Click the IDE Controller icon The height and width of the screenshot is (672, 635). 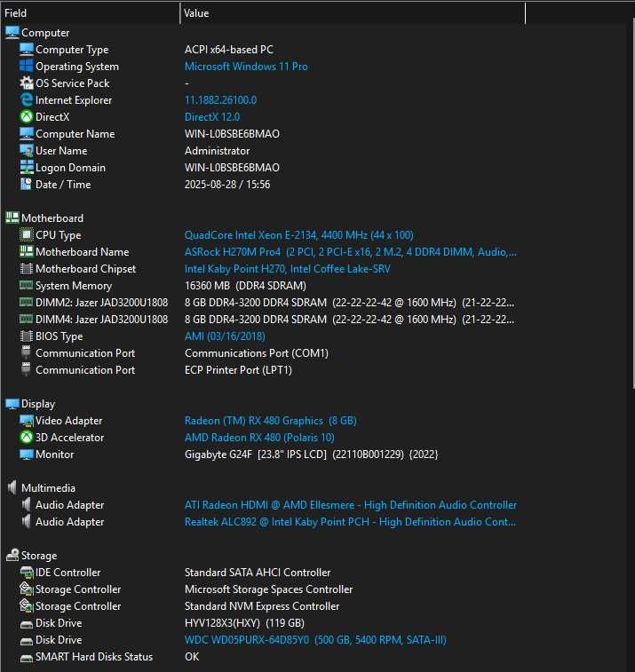(26, 573)
